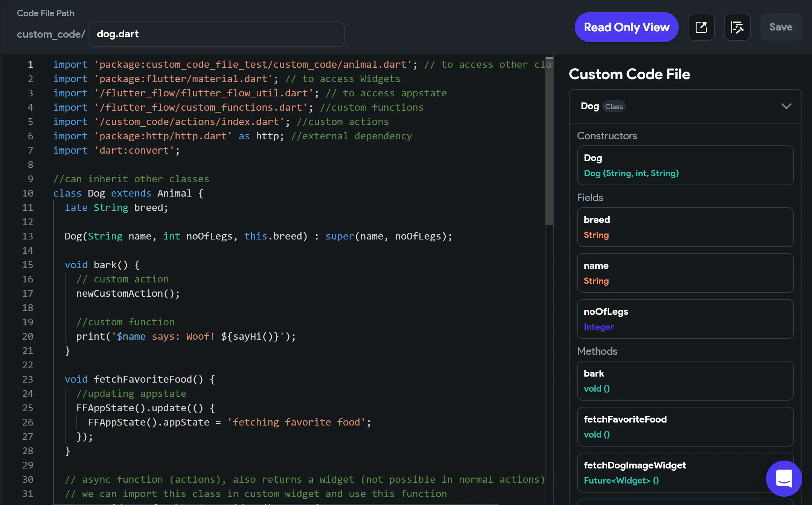Click the class Dog extends Animal line
812x505 pixels.
coord(128,193)
